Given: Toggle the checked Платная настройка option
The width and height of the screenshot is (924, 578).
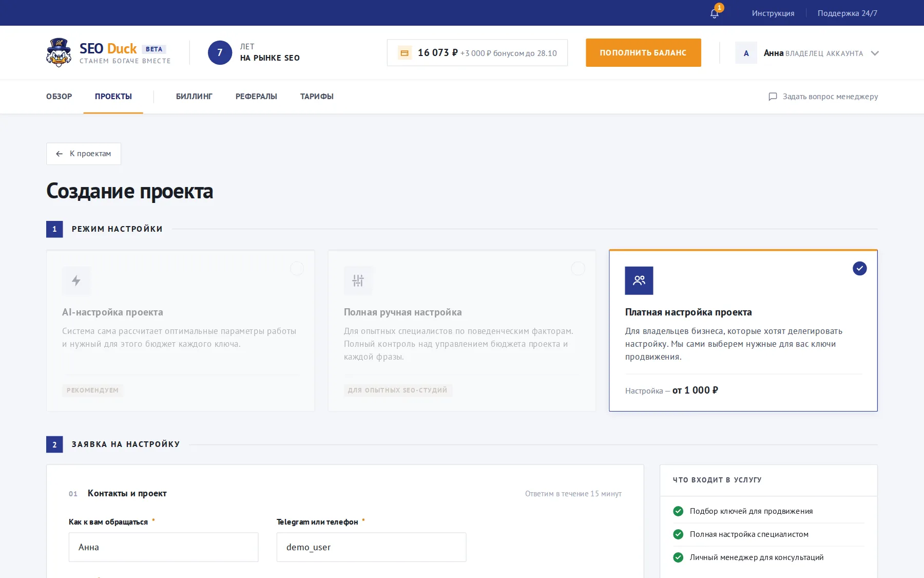Looking at the screenshot, I should pyautogui.click(x=860, y=269).
